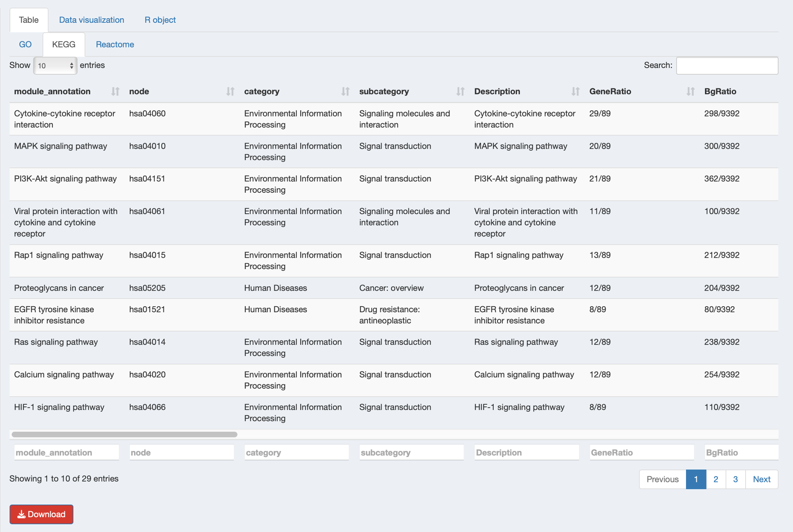Click 'Cancer: overview' subcategory cell
Viewport: 793px width, 532px height.
click(x=391, y=288)
